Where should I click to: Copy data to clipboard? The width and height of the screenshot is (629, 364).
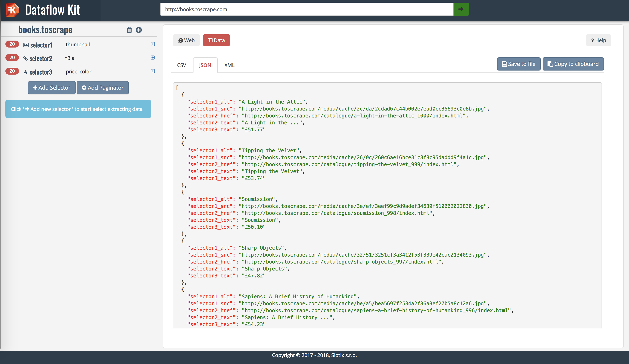point(573,64)
